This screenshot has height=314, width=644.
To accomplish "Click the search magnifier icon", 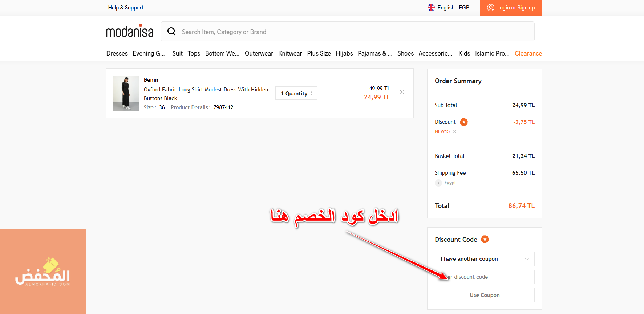I will 171,32.
